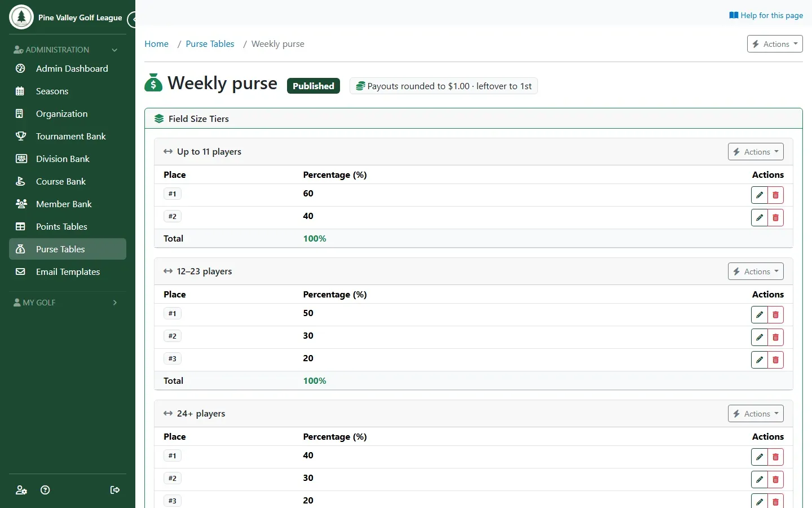The width and height of the screenshot is (812, 508).
Task: Delete place #2 in 12–23 players tier
Action: pos(776,338)
